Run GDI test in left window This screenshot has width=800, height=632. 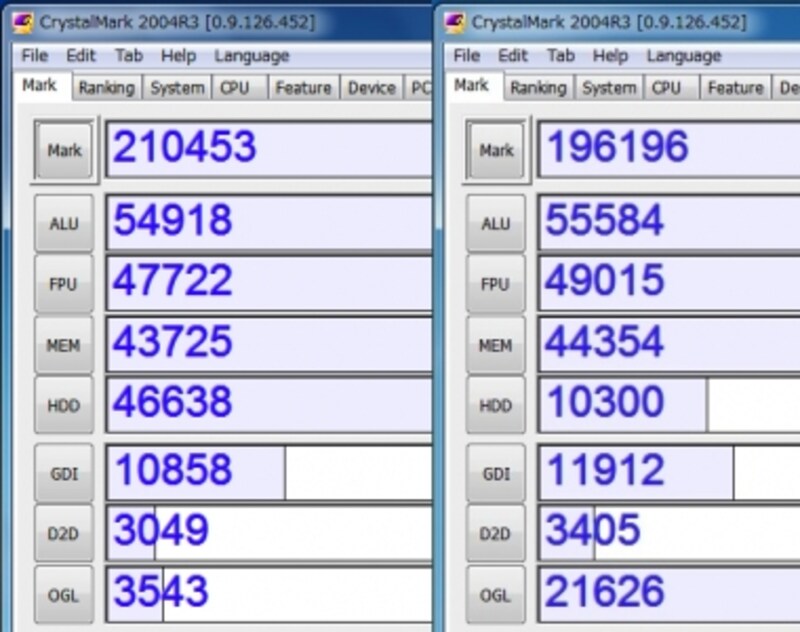tap(64, 474)
